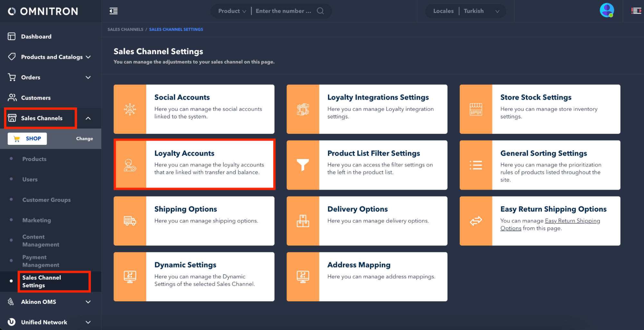Follow the Easy Return Shipping Options link
Viewport: 644px width, 330px height.
tap(572, 221)
